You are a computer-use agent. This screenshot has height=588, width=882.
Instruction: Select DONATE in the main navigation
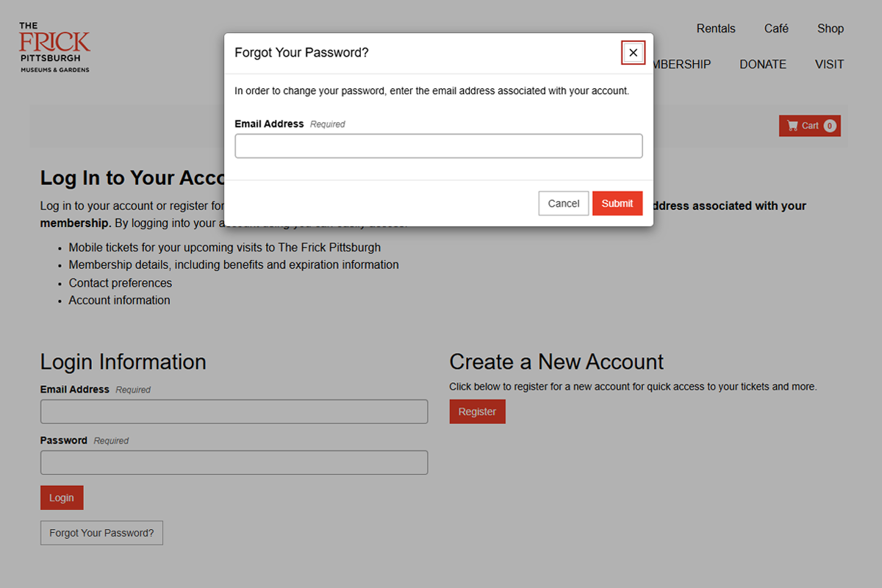coord(762,65)
